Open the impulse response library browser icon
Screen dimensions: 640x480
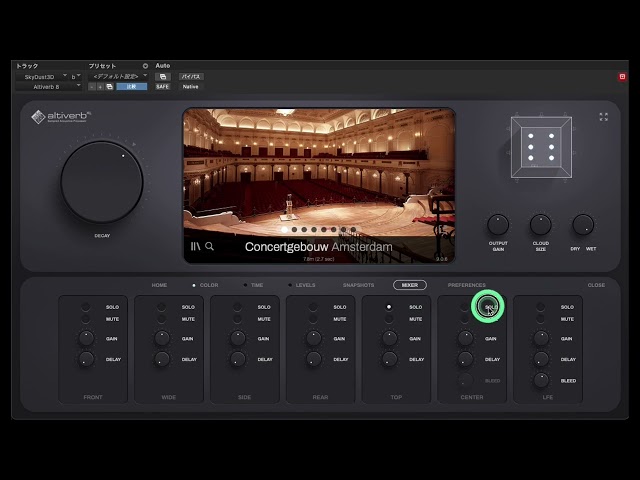196,246
